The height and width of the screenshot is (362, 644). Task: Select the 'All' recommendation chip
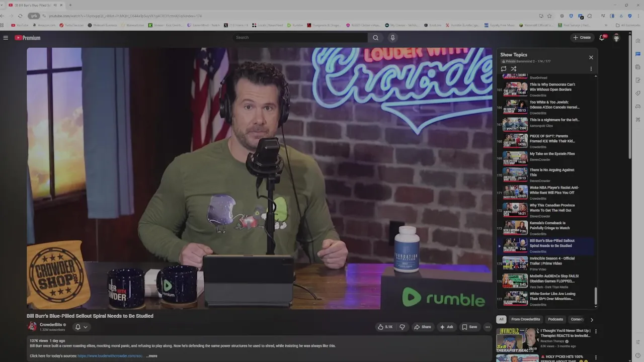tap(501, 319)
